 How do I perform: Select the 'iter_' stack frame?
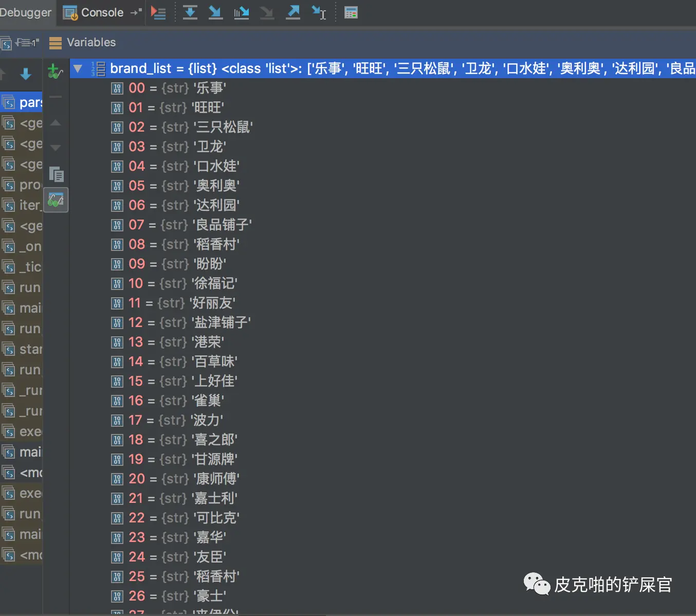coord(21,205)
